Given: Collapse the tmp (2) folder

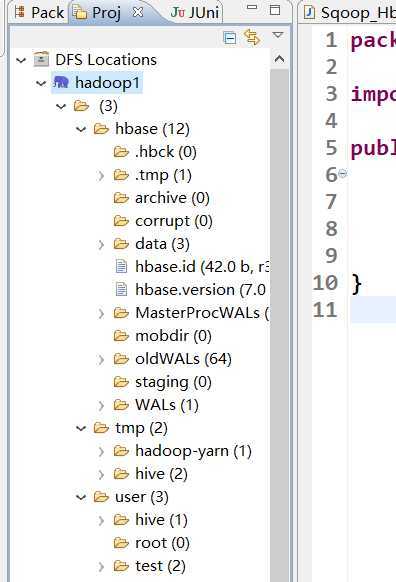Looking at the screenshot, I should [81, 428].
